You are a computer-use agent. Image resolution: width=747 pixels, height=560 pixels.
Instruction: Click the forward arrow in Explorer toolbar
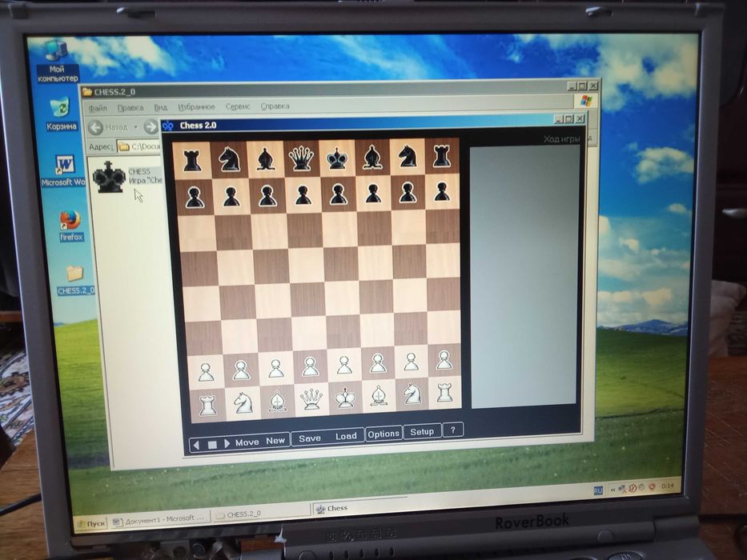click(x=151, y=126)
